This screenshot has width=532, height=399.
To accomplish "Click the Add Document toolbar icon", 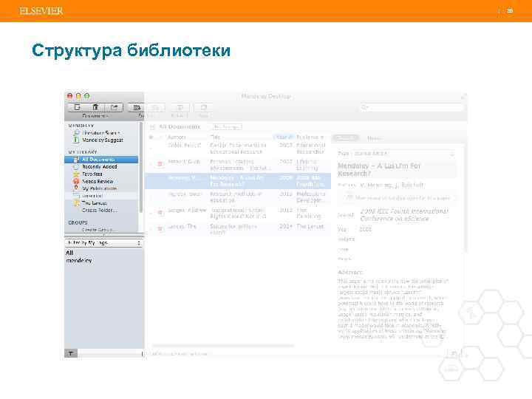I will point(78,107).
